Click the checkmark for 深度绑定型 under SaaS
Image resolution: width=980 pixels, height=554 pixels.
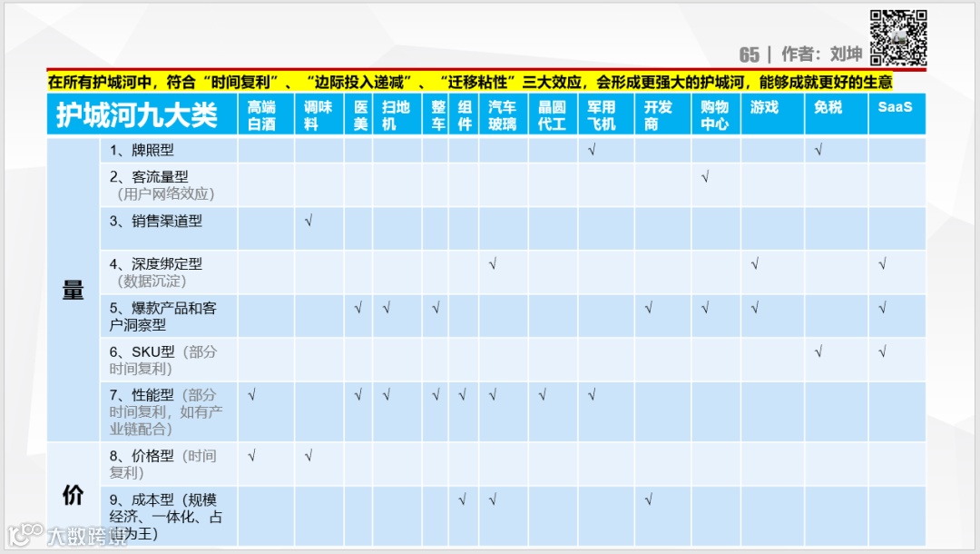click(x=883, y=264)
